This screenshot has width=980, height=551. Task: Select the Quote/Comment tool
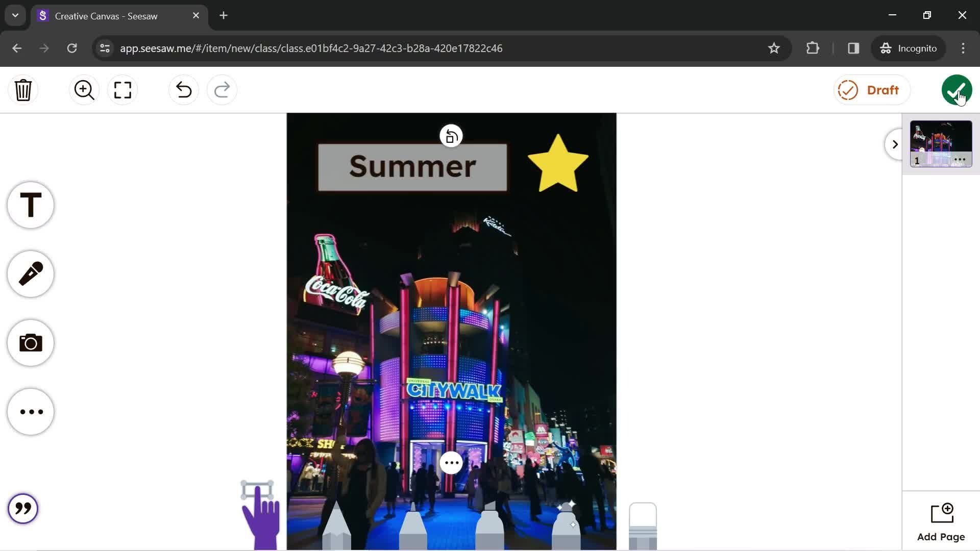23,508
